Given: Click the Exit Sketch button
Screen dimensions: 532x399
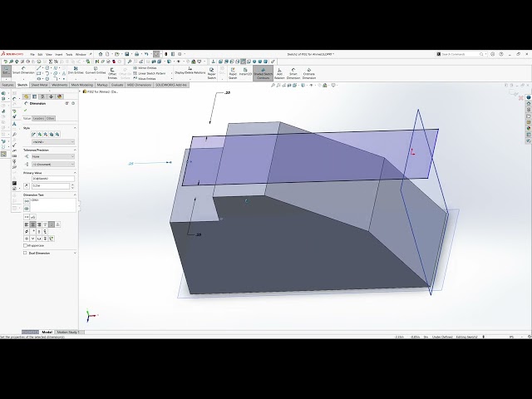Looking at the screenshot, I should click(x=6, y=71).
